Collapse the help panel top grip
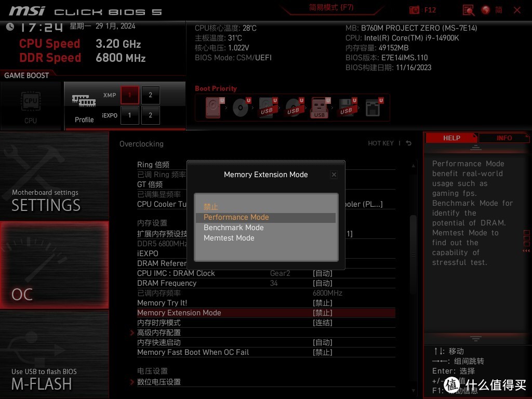Viewport: 532px width, 399px height. point(476,148)
